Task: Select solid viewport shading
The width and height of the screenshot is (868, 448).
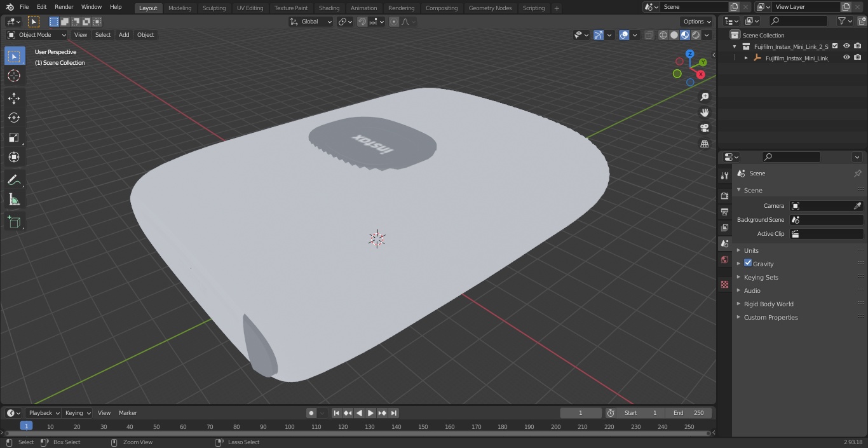Action: (674, 35)
